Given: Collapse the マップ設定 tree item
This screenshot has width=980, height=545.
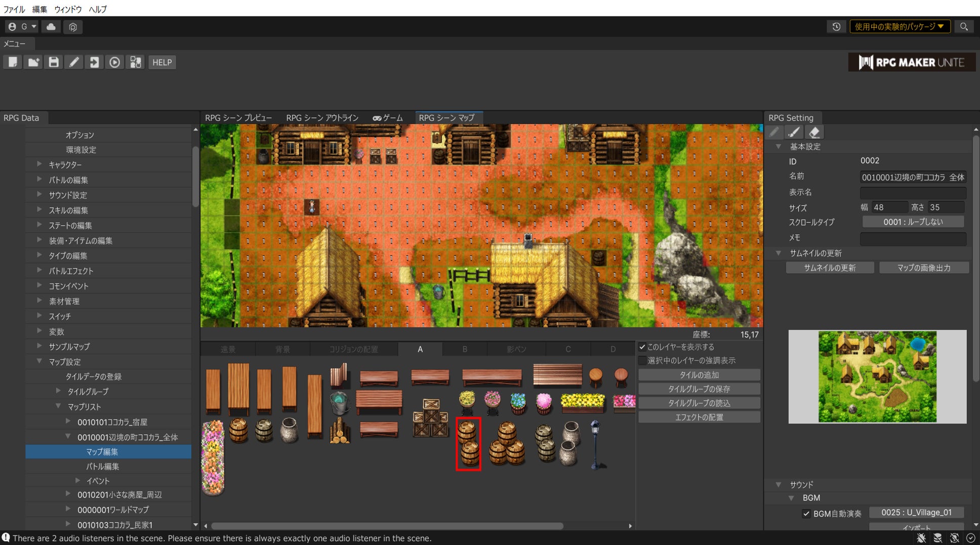Looking at the screenshot, I should (39, 361).
